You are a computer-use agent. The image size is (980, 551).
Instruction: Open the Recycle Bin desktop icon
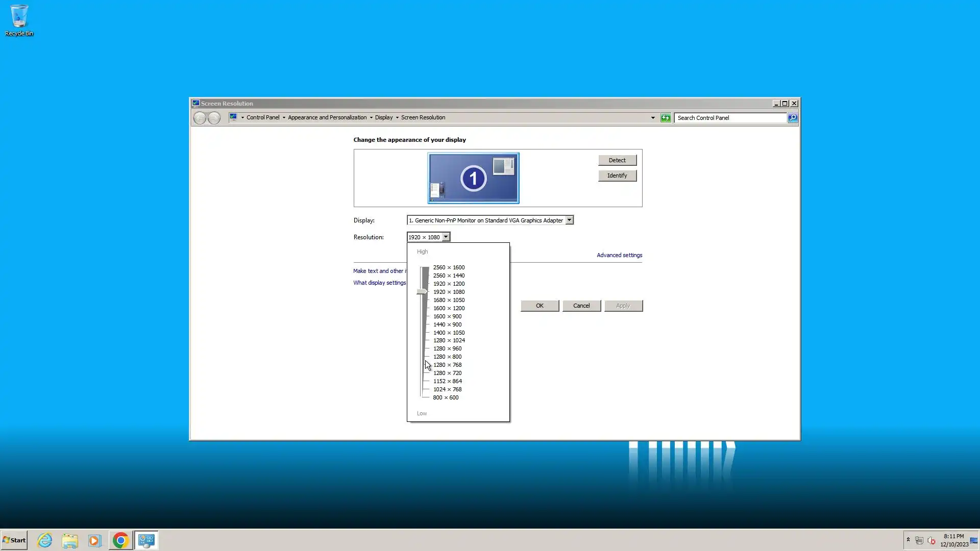[19, 20]
